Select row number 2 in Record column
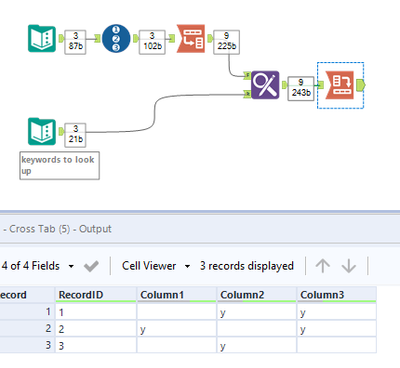Viewport: 400px width, 368px height. point(27,329)
